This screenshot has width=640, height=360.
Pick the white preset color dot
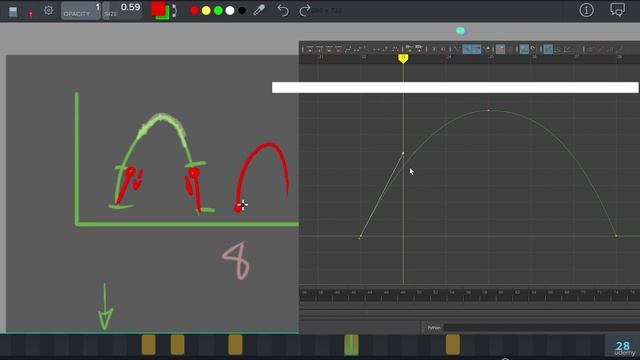[x=230, y=11]
